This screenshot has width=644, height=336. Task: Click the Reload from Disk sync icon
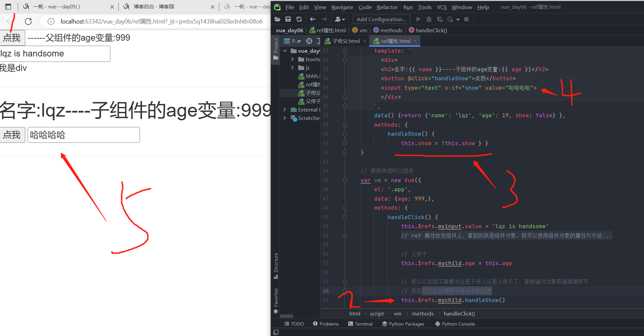299,19
